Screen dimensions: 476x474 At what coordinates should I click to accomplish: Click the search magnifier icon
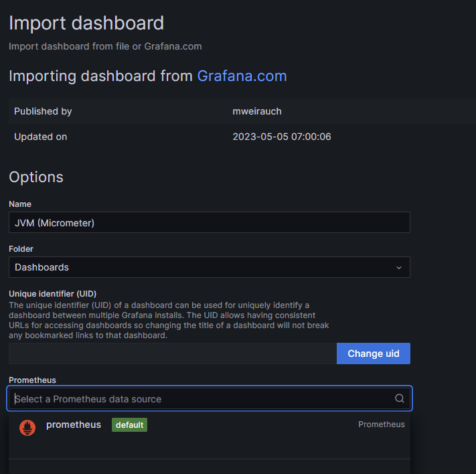[x=400, y=398]
